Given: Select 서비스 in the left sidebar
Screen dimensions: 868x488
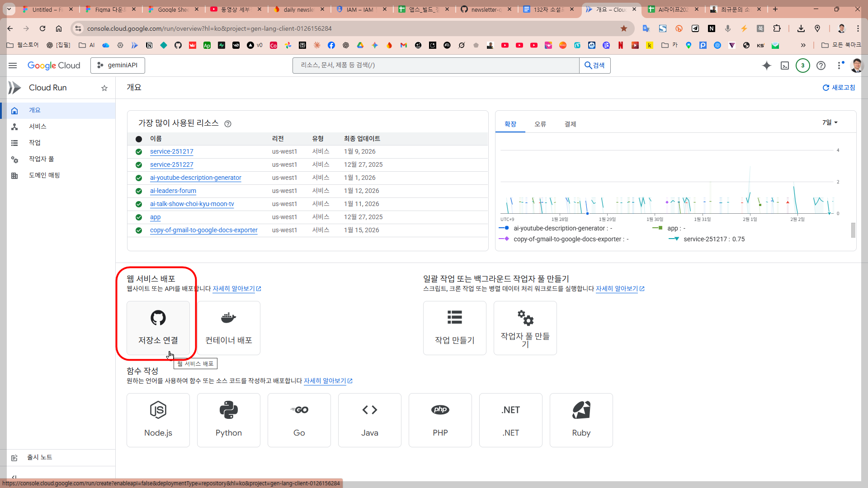Looking at the screenshot, I should (x=38, y=127).
